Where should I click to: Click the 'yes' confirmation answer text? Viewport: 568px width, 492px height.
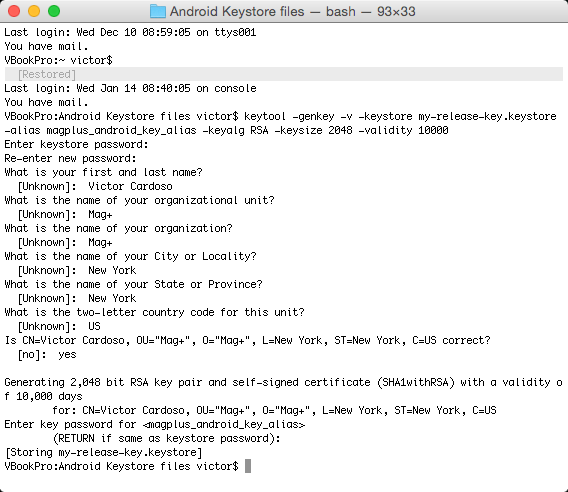(x=67, y=355)
